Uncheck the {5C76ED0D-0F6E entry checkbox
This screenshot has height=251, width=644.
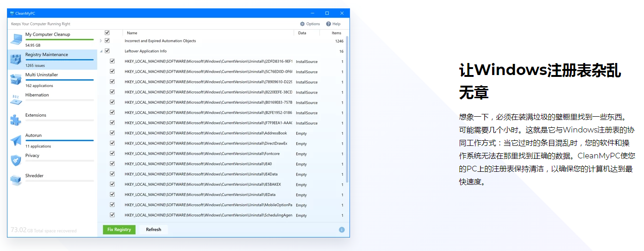pyautogui.click(x=112, y=71)
